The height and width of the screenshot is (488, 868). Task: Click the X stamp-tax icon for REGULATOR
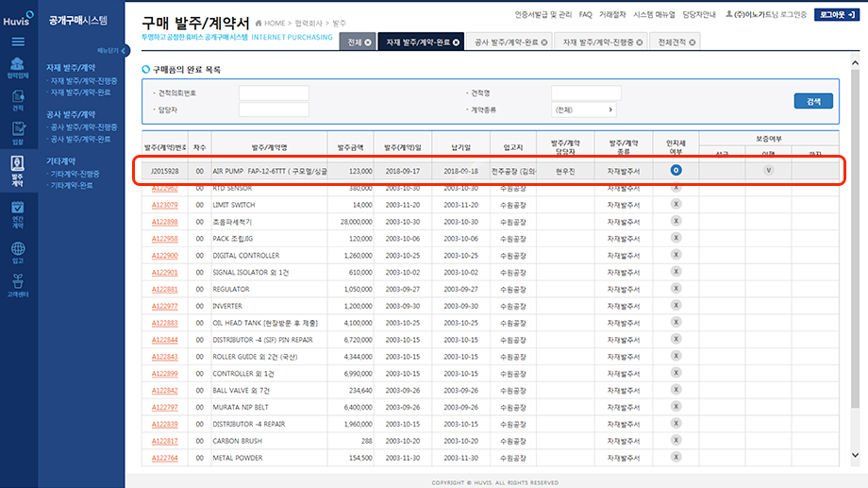click(x=676, y=289)
